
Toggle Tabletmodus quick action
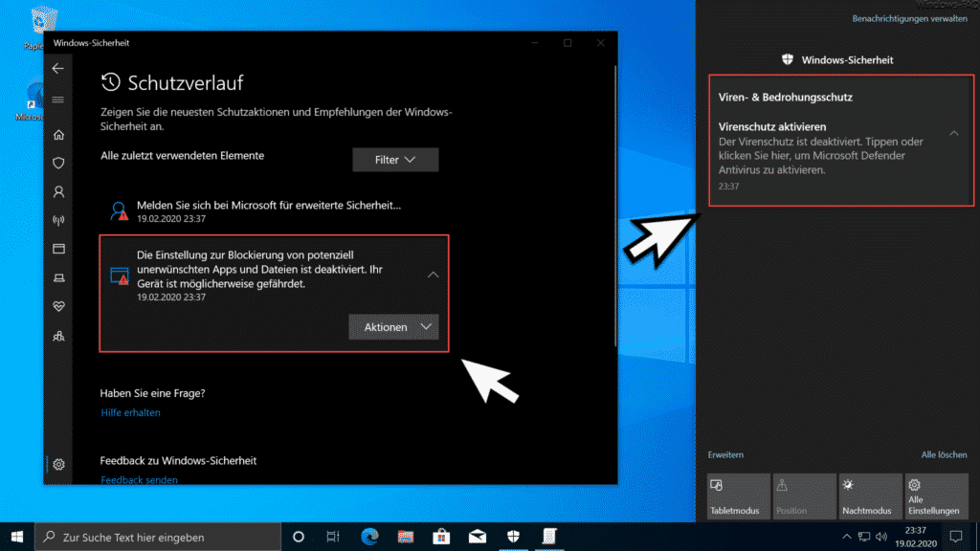(x=739, y=496)
